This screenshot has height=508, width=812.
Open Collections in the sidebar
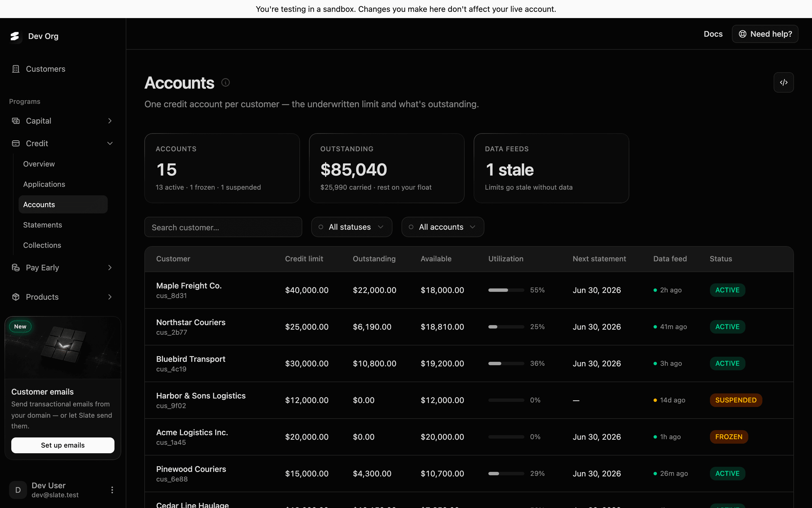(x=42, y=245)
